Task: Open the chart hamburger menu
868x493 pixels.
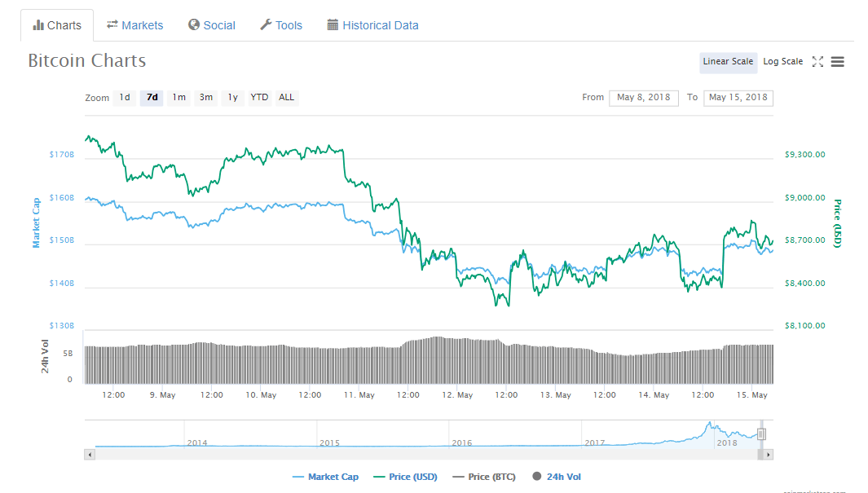Action: [838, 62]
